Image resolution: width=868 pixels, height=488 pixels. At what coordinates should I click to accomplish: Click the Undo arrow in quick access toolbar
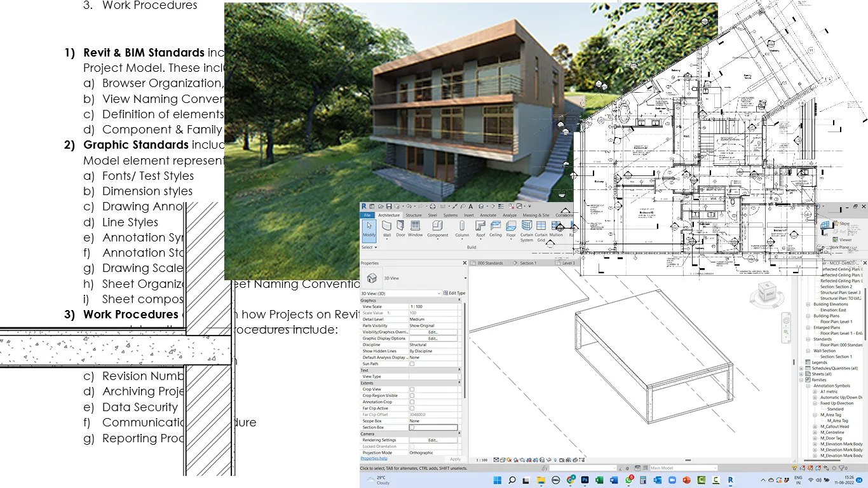[409, 207]
